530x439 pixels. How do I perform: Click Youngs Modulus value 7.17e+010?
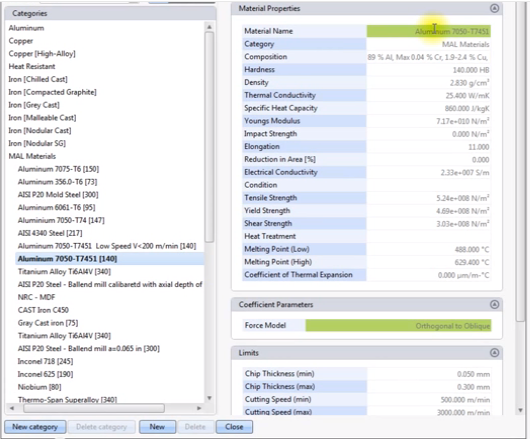point(463,121)
